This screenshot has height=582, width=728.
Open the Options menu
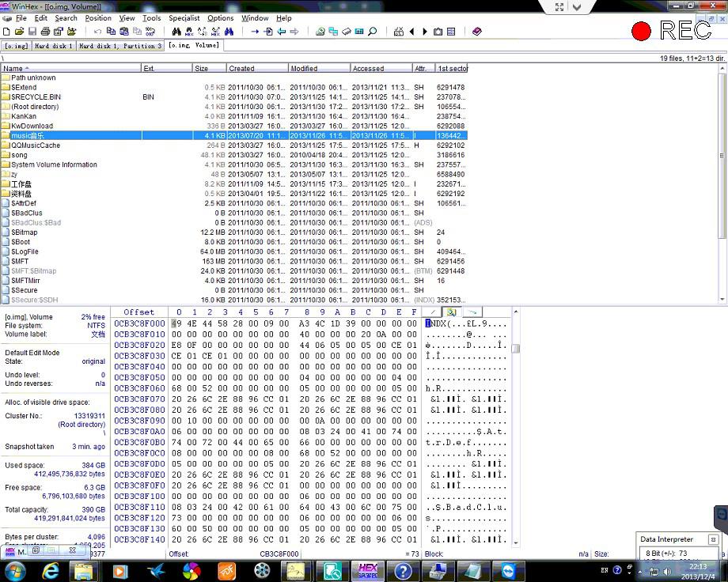(x=220, y=18)
